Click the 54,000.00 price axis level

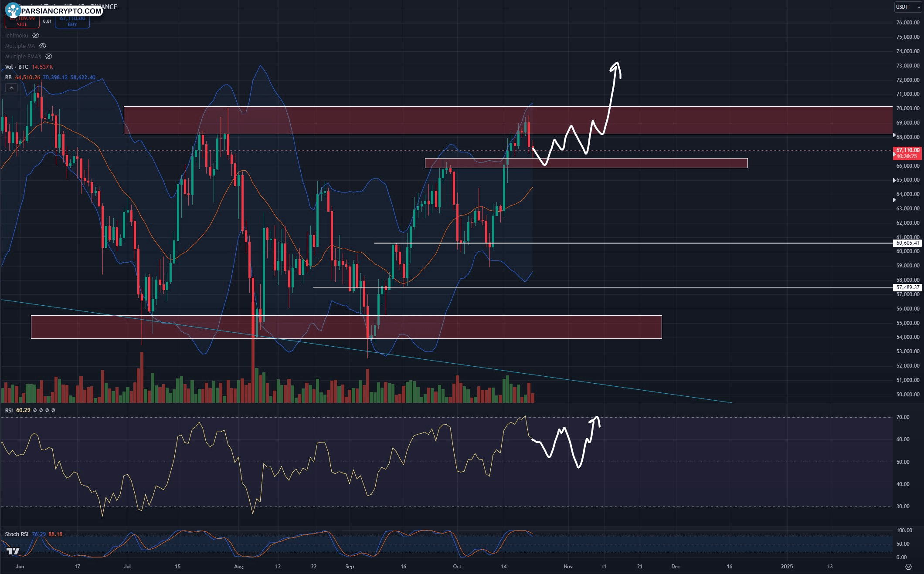908,337
